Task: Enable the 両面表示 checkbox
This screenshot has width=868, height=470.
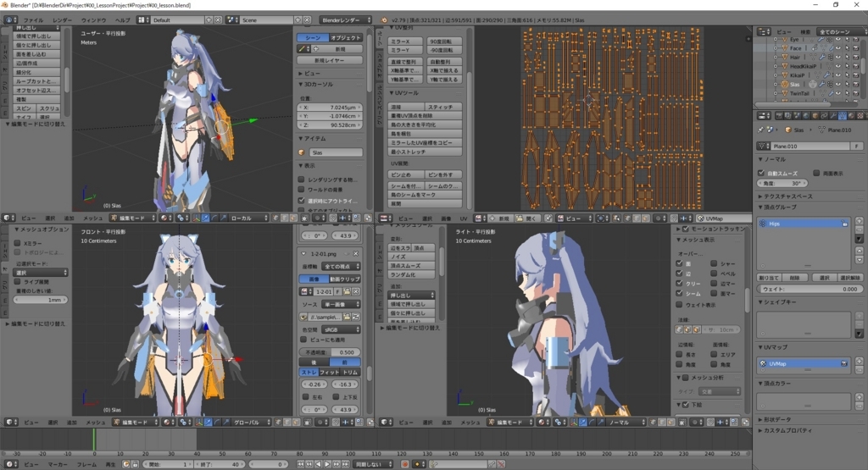Action: [x=816, y=173]
